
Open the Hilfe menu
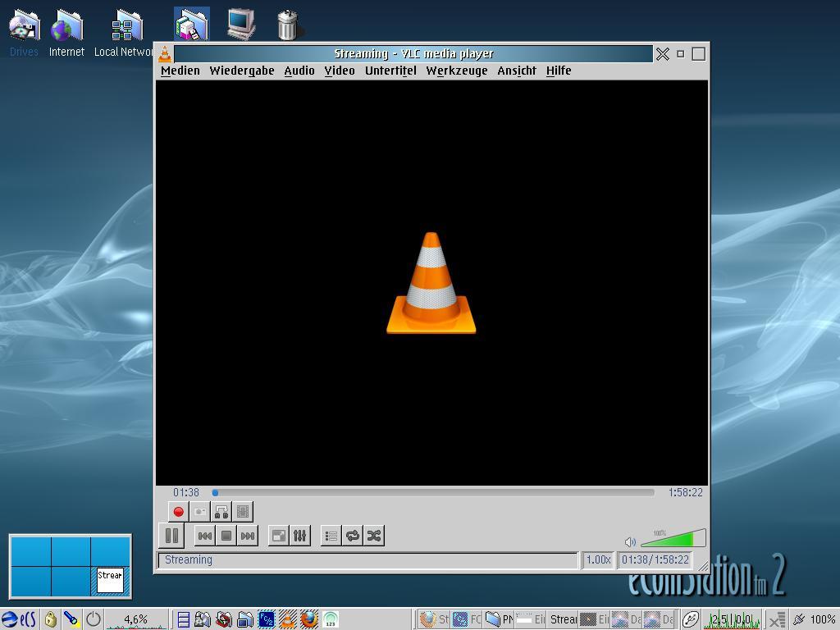(559, 71)
